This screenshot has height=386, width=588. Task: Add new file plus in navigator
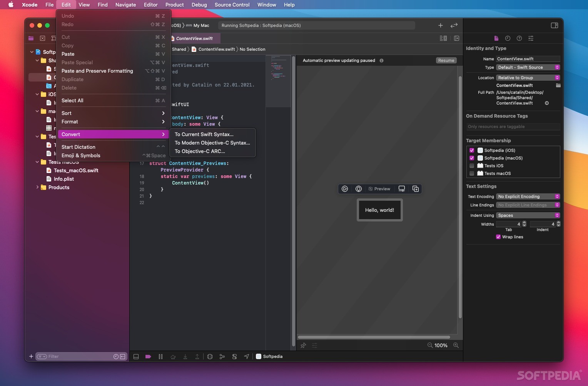tap(31, 356)
